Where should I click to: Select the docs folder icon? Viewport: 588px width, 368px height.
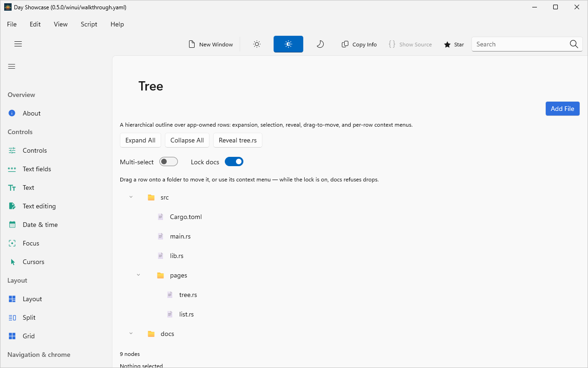[151, 334]
